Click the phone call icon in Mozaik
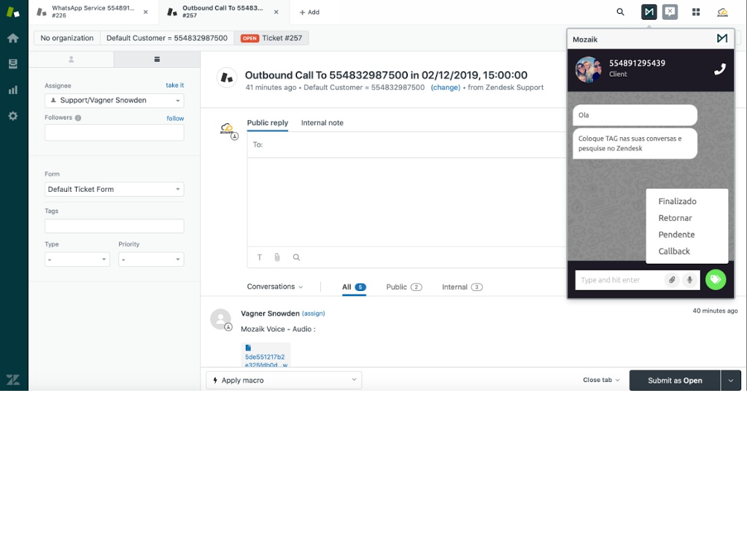The width and height of the screenshot is (747, 560). click(x=719, y=69)
